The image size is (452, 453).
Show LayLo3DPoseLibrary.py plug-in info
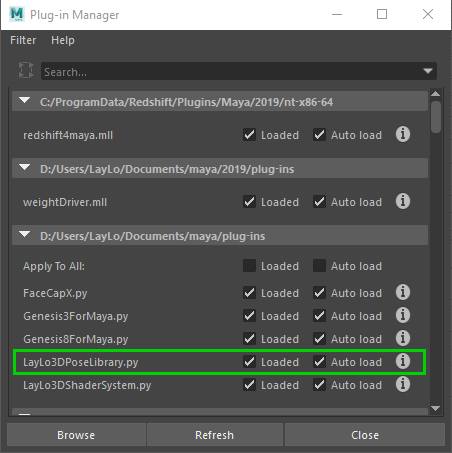(403, 361)
